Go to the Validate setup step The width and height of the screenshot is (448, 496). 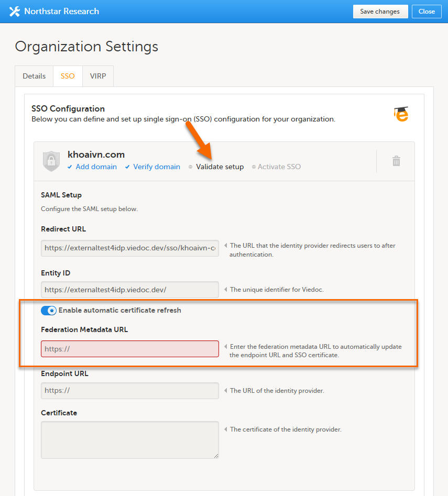click(x=220, y=167)
